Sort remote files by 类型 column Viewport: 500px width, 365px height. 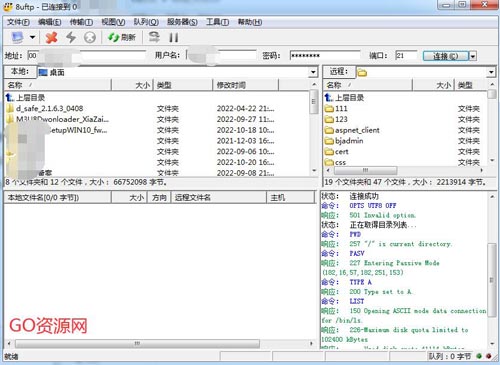470,85
